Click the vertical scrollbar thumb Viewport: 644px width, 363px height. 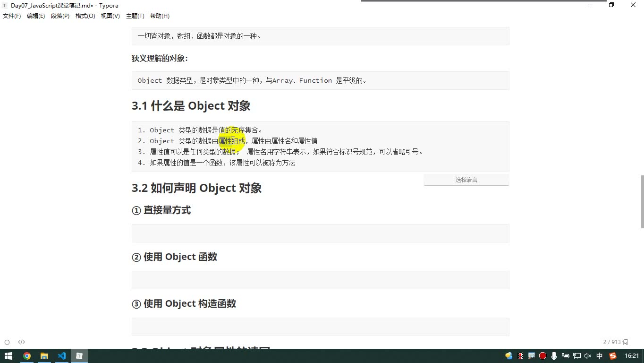click(642, 201)
